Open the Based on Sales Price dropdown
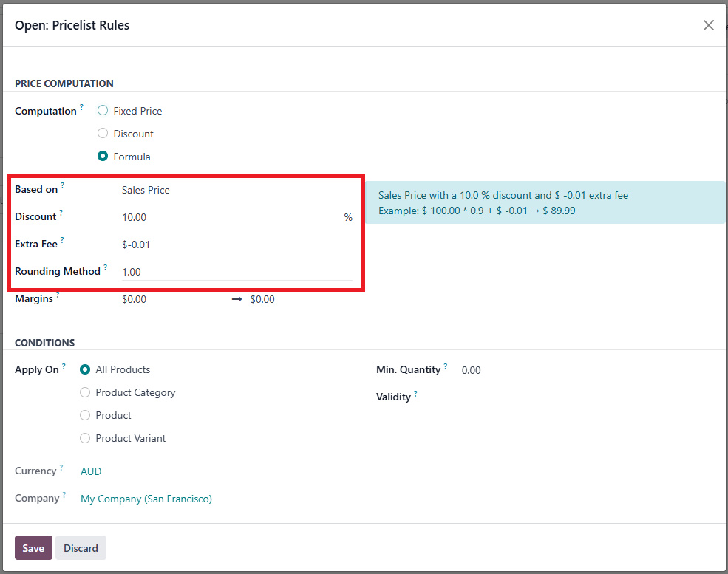 [237, 190]
